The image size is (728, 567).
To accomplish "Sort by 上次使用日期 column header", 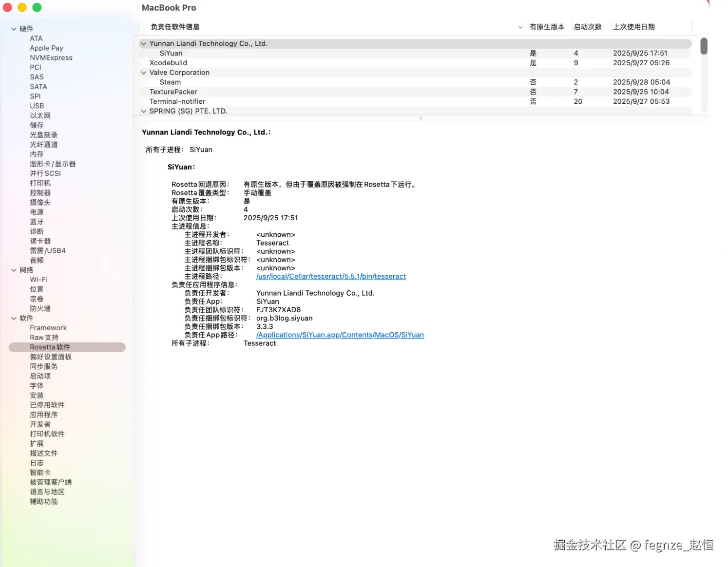I will click(634, 27).
